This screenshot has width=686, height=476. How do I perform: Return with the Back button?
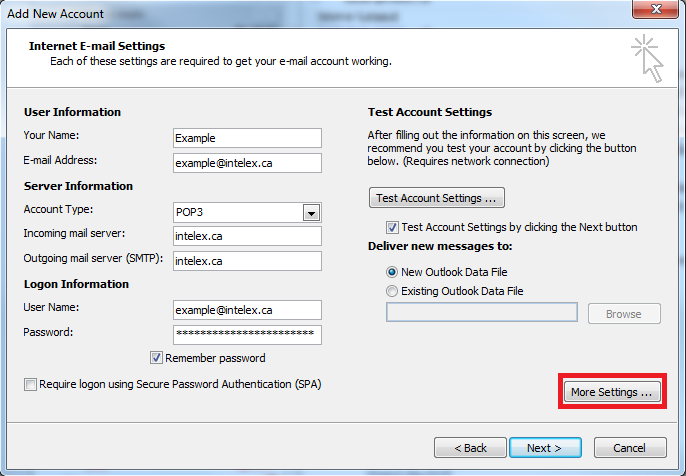[470, 448]
